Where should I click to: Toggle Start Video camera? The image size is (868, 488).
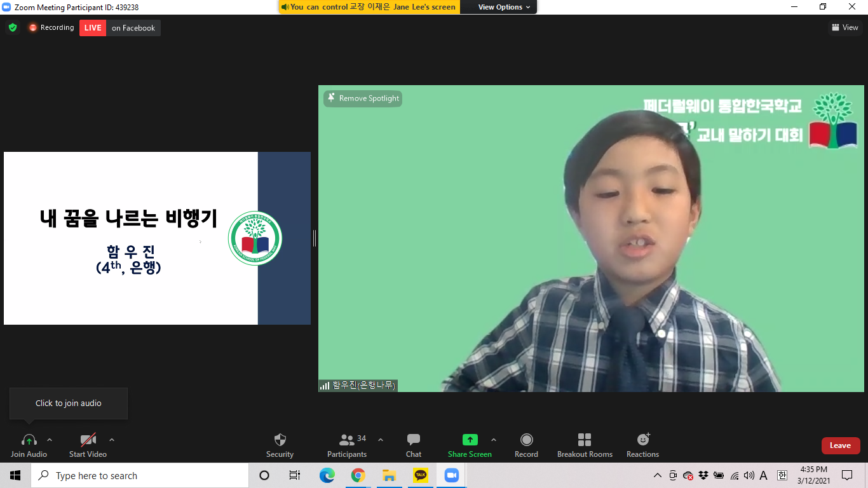click(88, 440)
